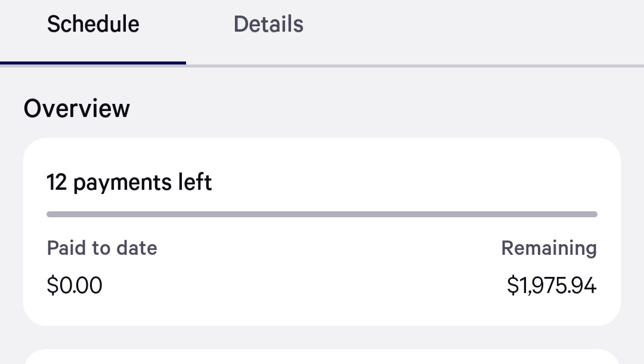The width and height of the screenshot is (644, 364).
Task: Click the Overview section heading
Action: click(77, 109)
